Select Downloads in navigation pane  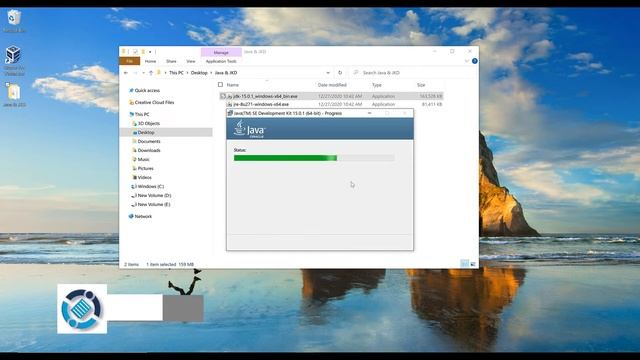coord(149,150)
